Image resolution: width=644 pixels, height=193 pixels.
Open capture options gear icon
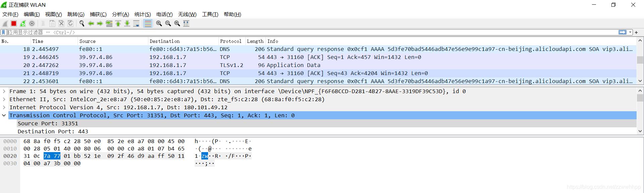(32, 23)
